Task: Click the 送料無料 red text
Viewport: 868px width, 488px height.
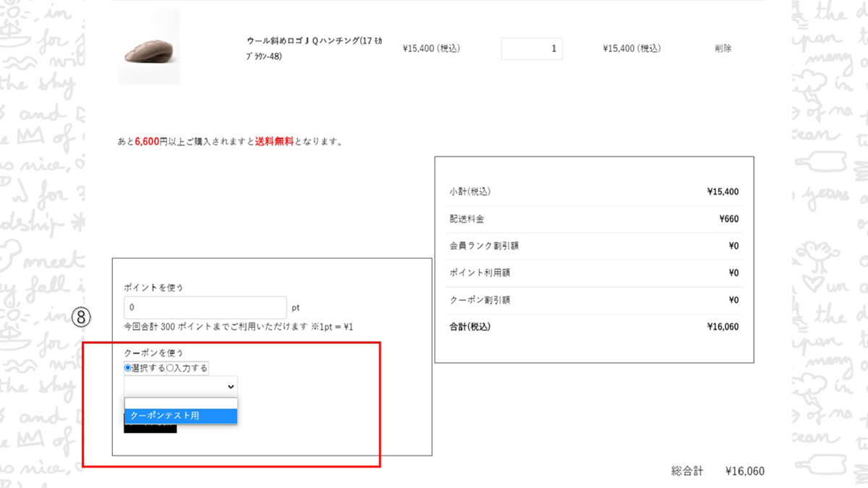Action: tap(274, 142)
